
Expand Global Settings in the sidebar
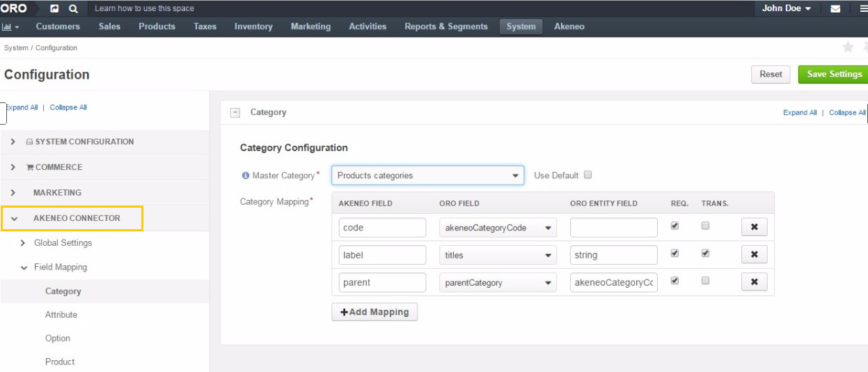click(63, 243)
